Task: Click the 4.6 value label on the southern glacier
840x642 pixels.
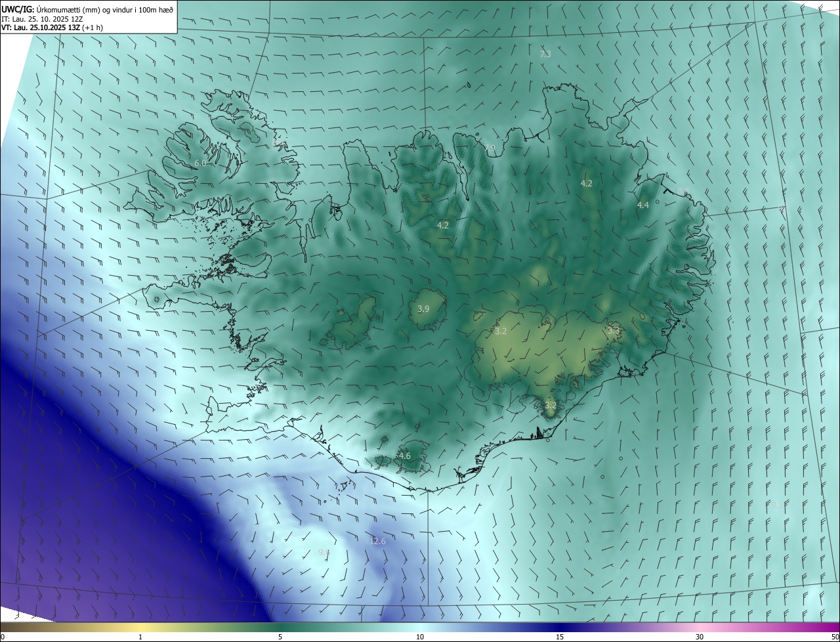Action: click(404, 456)
